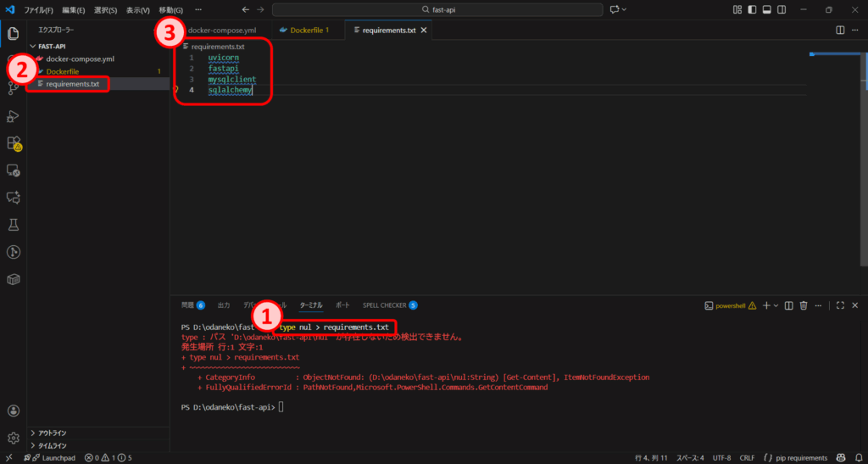Toggle the secondary sidebar visibility
This screenshot has width=868, height=464.
(781, 9)
